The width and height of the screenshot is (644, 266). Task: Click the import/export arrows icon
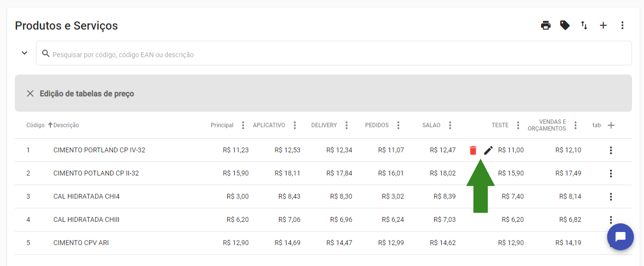(x=584, y=25)
